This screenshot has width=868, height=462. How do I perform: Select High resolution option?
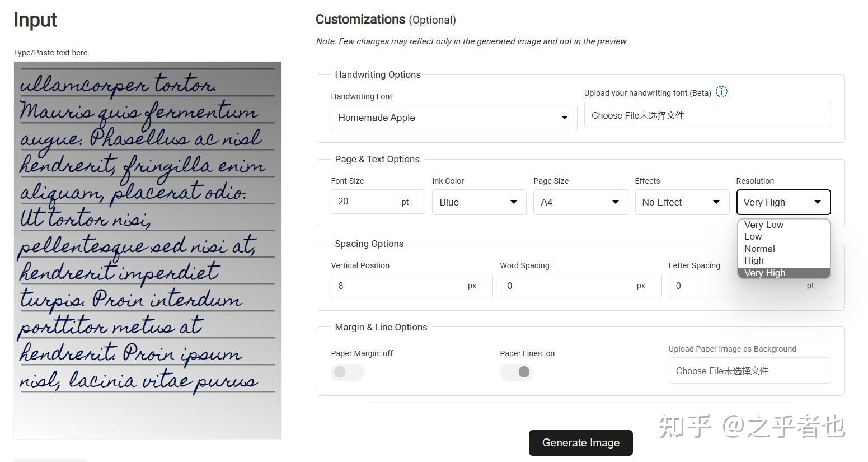[754, 260]
